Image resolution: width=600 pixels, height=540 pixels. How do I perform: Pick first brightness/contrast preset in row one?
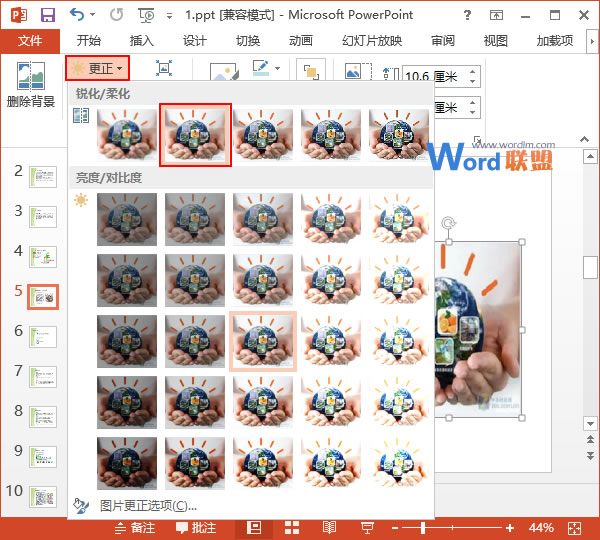coord(127,219)
